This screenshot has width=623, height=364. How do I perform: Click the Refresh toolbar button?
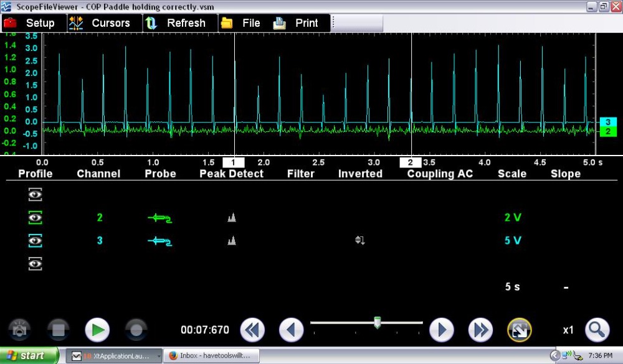pyautogui.click(x=181, y=23)
